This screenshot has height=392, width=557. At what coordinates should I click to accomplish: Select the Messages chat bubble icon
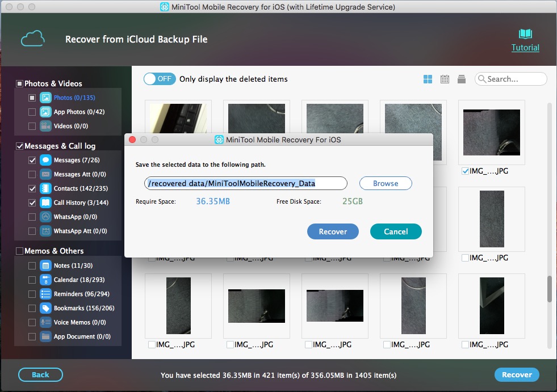pos(46,160)
